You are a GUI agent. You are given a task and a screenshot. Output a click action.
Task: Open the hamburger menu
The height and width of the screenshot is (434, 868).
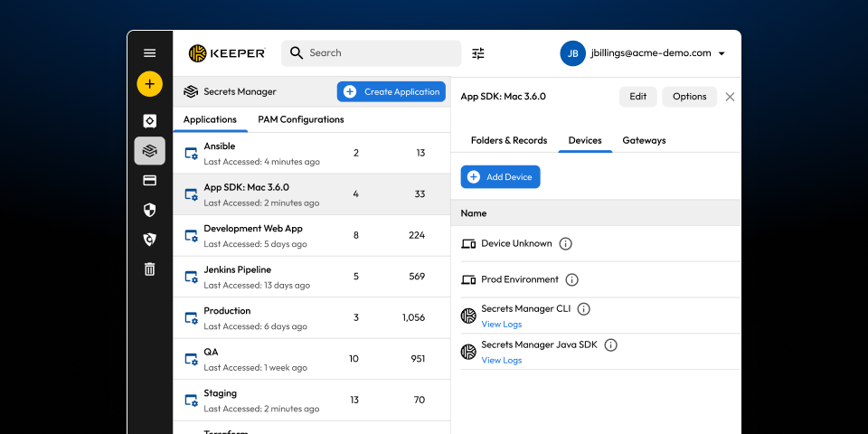[x=149, y=53]
